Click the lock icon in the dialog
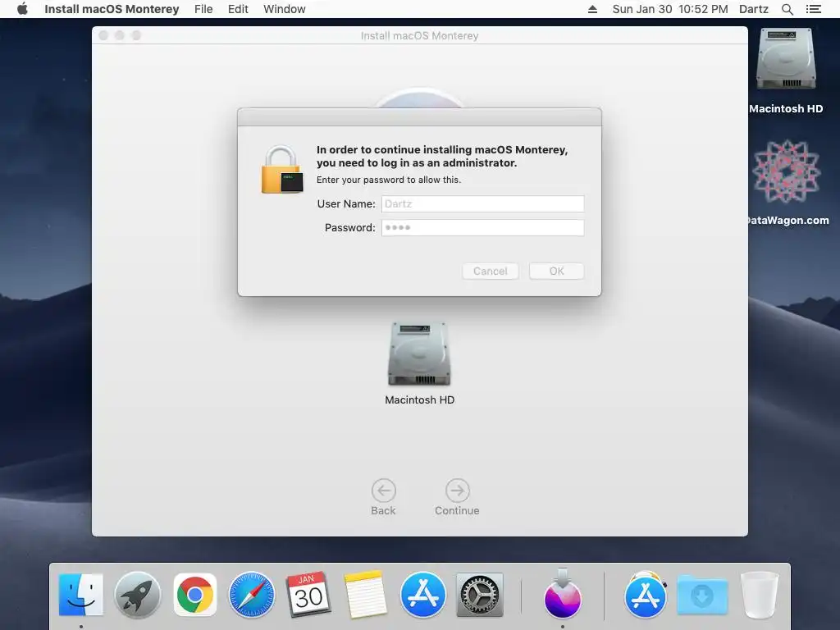Viewport: 840px width, 630px height. click(x=282, y=169)
